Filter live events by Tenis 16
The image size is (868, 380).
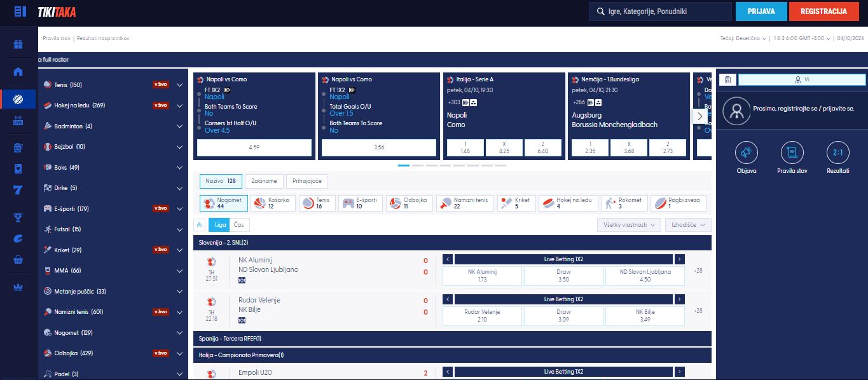[x=317, y=203]
